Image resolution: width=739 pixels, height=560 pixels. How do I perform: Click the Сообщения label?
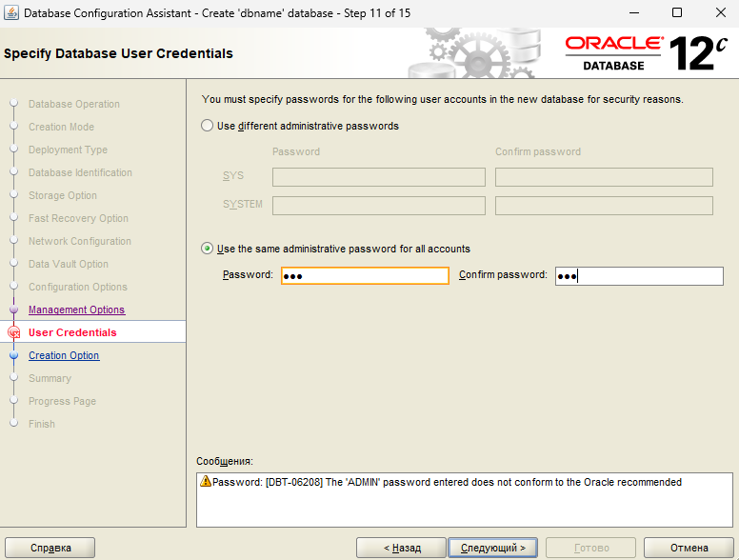click(225, 461)
